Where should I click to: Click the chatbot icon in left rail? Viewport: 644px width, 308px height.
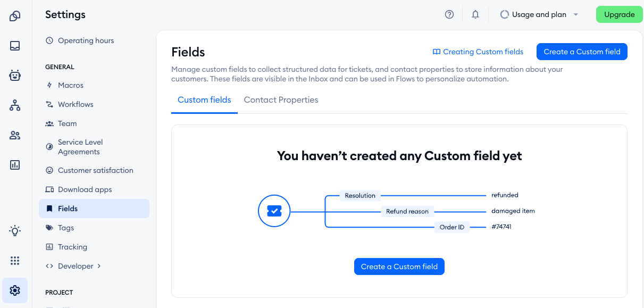(x=15, y=76)
